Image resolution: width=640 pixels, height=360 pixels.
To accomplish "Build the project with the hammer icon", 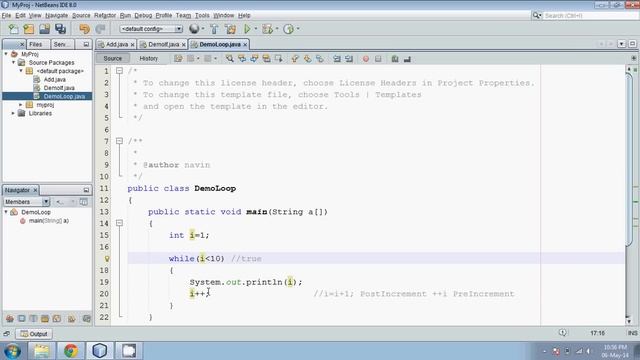I will pos(214,29).
